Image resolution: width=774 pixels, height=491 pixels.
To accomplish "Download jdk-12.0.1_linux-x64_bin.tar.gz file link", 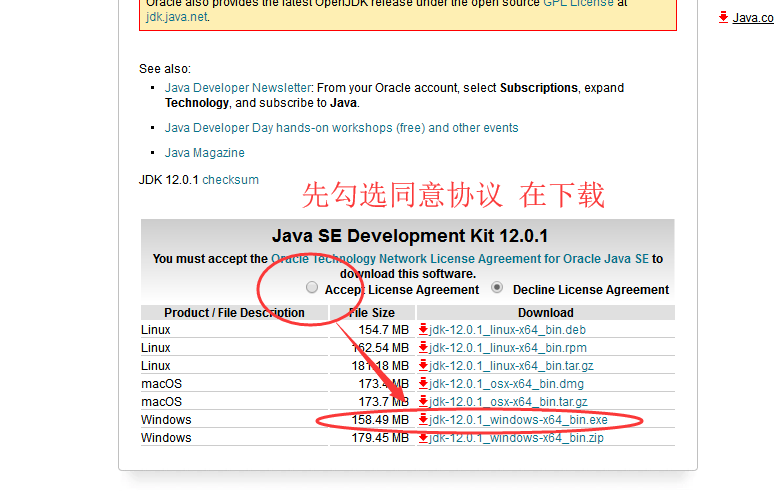I will (511, 366).
